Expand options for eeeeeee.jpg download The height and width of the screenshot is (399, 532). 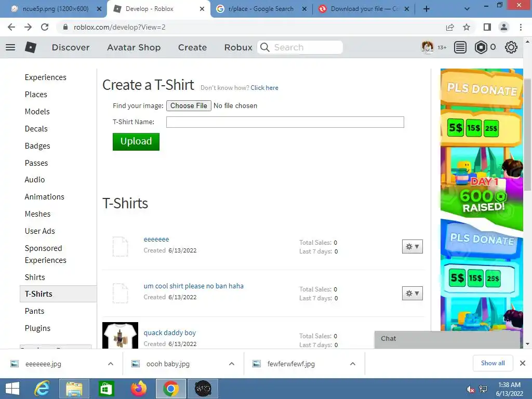pos(111,364)
